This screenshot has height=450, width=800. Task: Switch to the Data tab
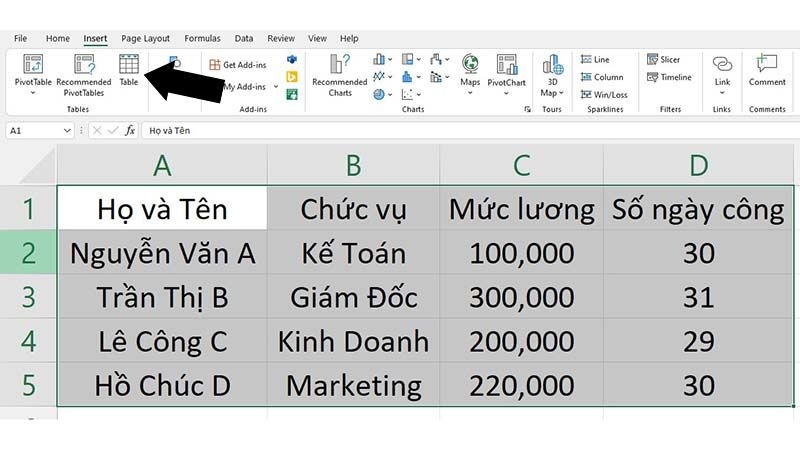click(x=244, y=38)
